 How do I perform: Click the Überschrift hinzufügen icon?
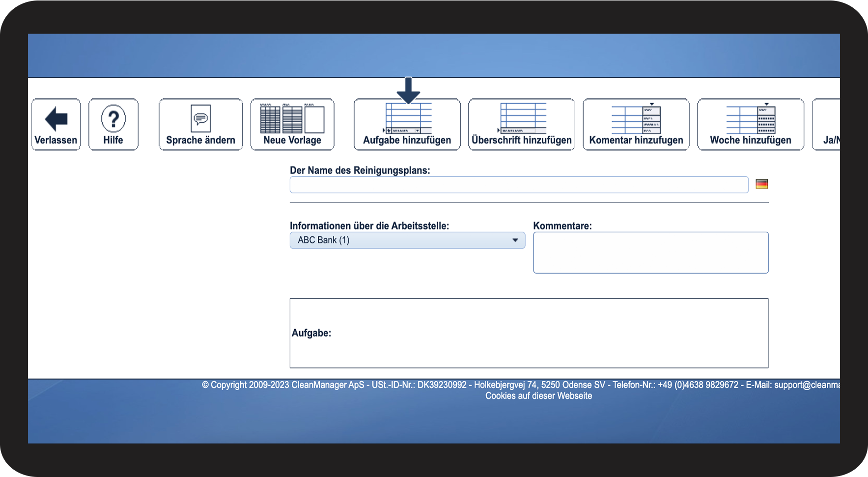coord(522,119)
